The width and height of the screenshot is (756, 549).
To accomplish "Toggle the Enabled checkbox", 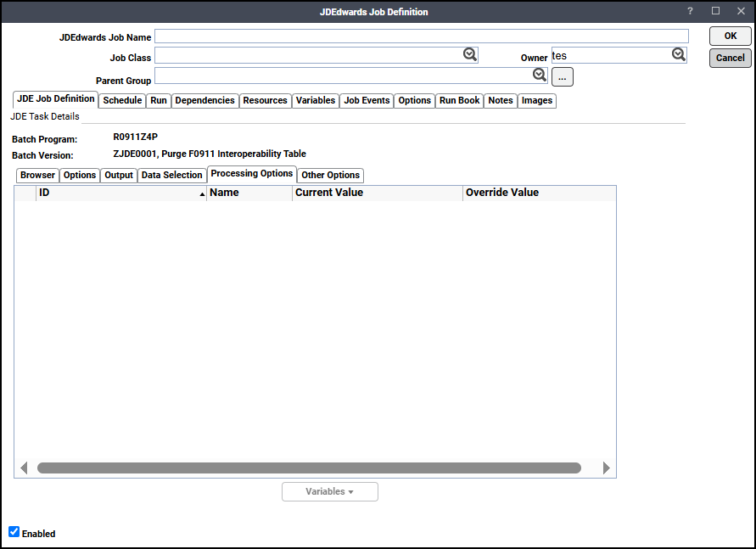I will (x=14, y=532).
